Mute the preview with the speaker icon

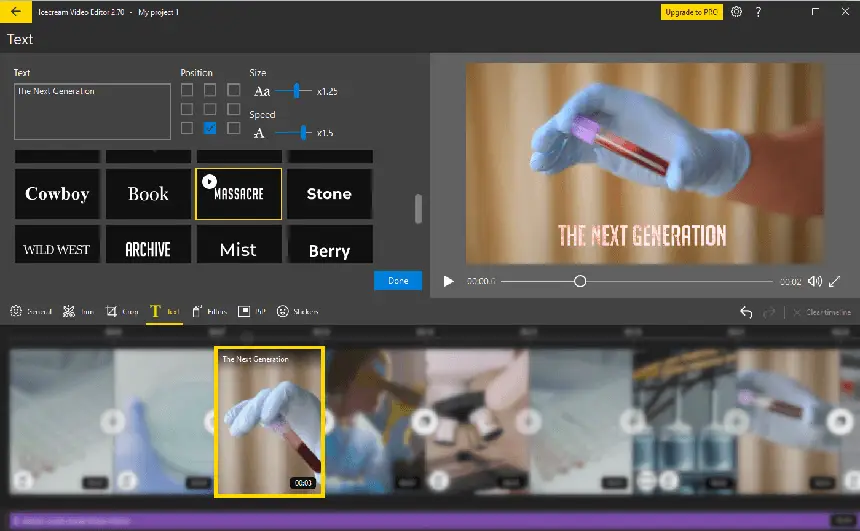[x=814, y=281]
